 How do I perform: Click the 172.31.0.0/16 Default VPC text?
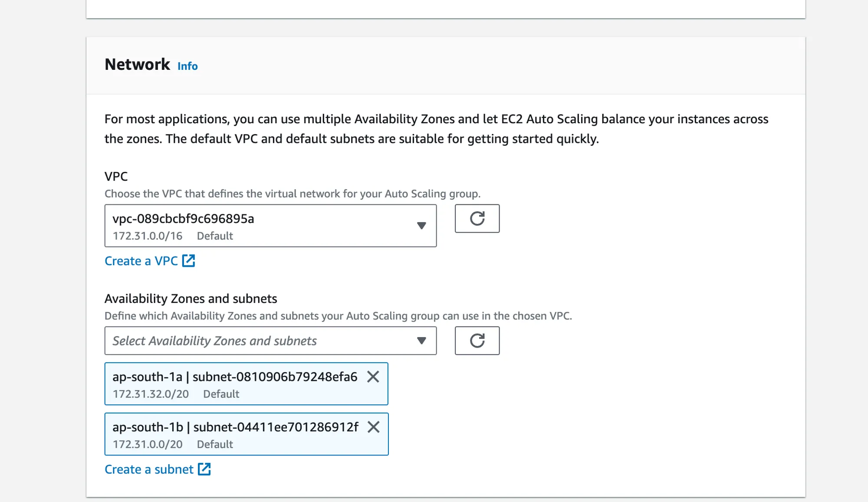pyautogui.click(x=173, y=236)
